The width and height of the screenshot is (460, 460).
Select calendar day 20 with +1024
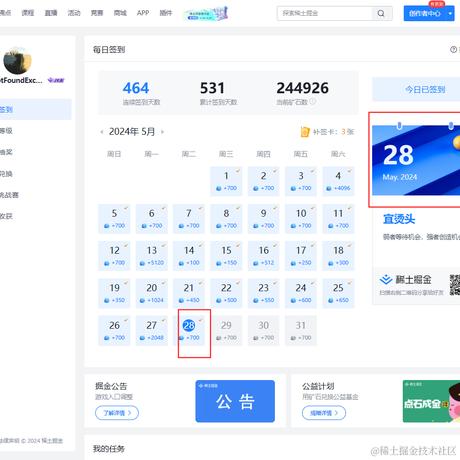point(152,293)
